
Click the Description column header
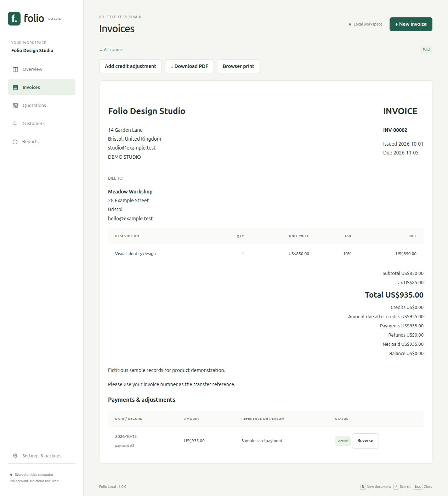(127, 236)
